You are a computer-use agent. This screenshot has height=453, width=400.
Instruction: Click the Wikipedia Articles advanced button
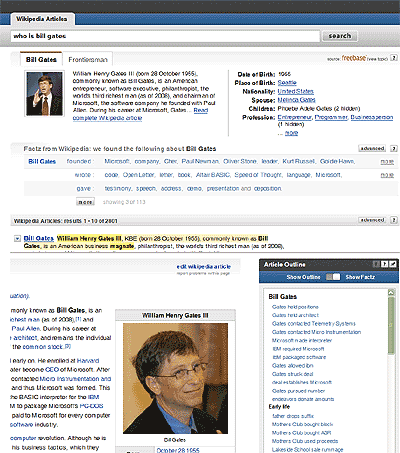[372, 220]
